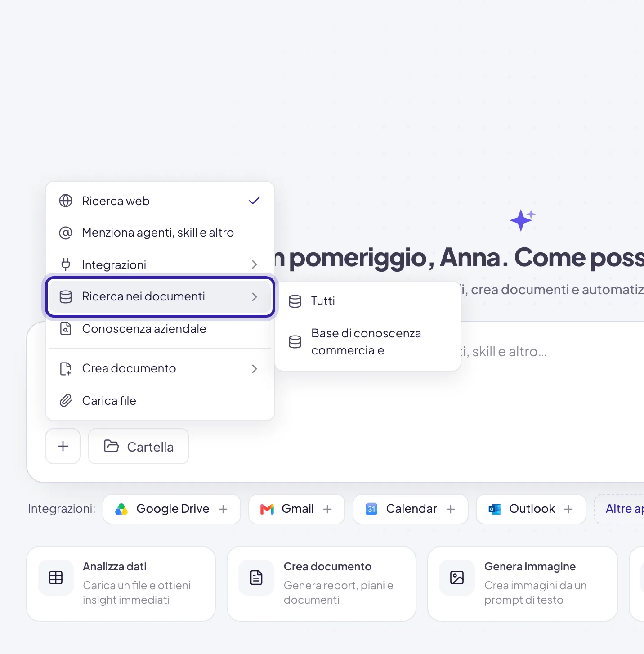Open the Genera immagine suggestion card
Image resolution: width=644 pixels, height=654 pixels.
523,584
